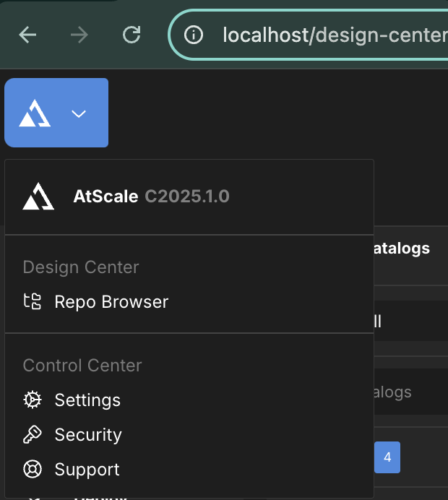Click the Support lifebuoy icon
This screenshot has width=448, height=500.
(33, 470)
